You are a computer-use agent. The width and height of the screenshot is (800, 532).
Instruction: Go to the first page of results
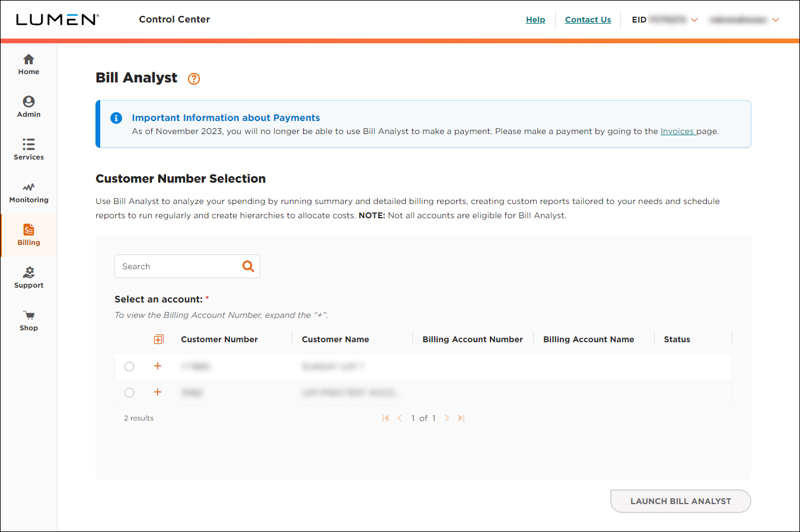pyautogui.click(x=385, y=418)
